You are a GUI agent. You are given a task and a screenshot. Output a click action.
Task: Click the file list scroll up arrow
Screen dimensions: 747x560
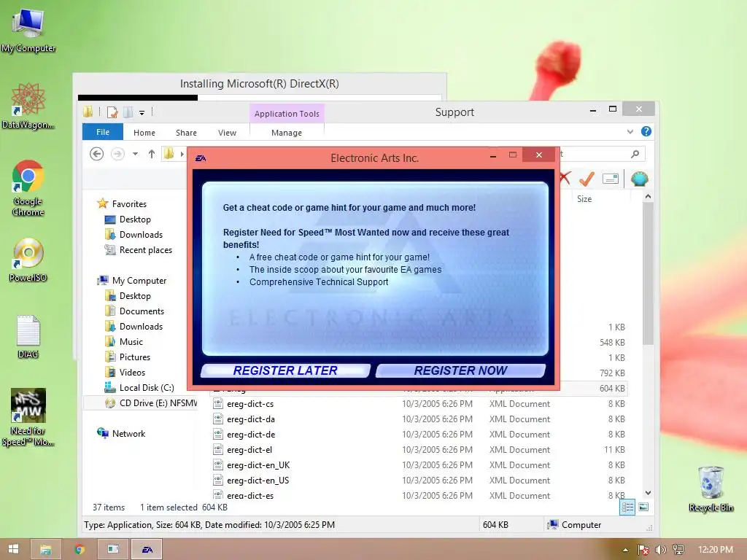click(648, 196)
